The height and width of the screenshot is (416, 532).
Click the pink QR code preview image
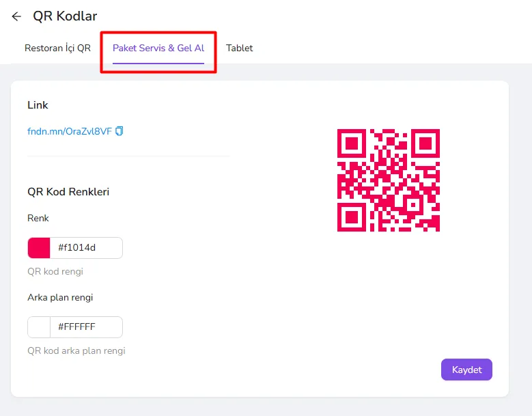pos(389,180)
